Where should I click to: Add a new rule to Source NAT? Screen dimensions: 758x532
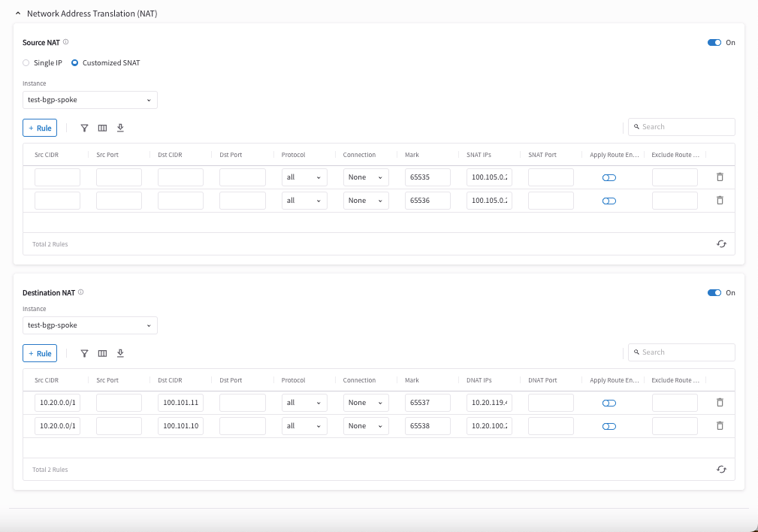[x=40, y=128]
